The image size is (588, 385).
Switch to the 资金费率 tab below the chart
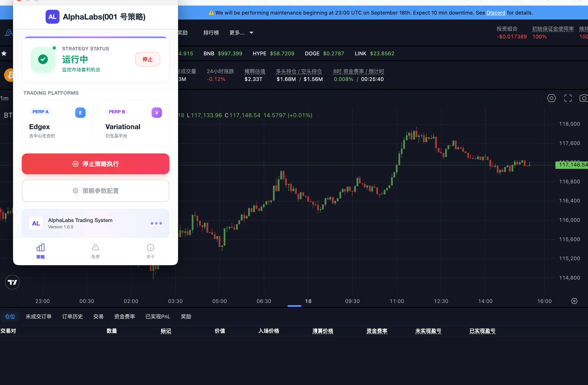(x=124, y=316)
